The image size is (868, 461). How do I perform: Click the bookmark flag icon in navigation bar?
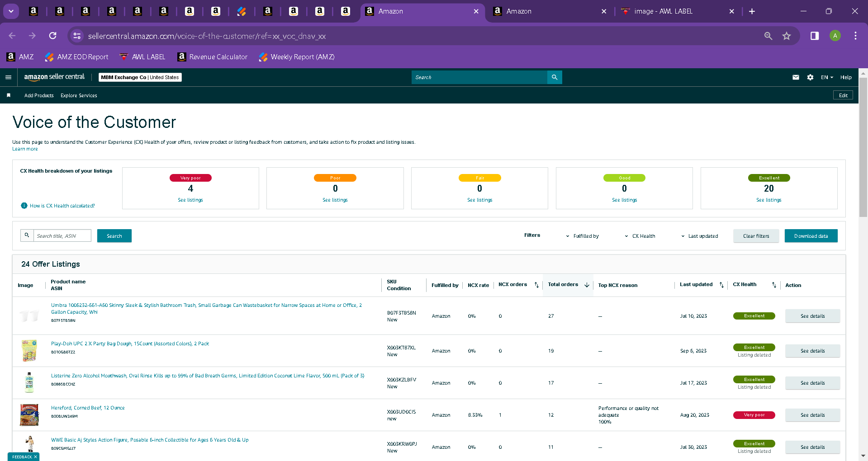click(9, 95)
